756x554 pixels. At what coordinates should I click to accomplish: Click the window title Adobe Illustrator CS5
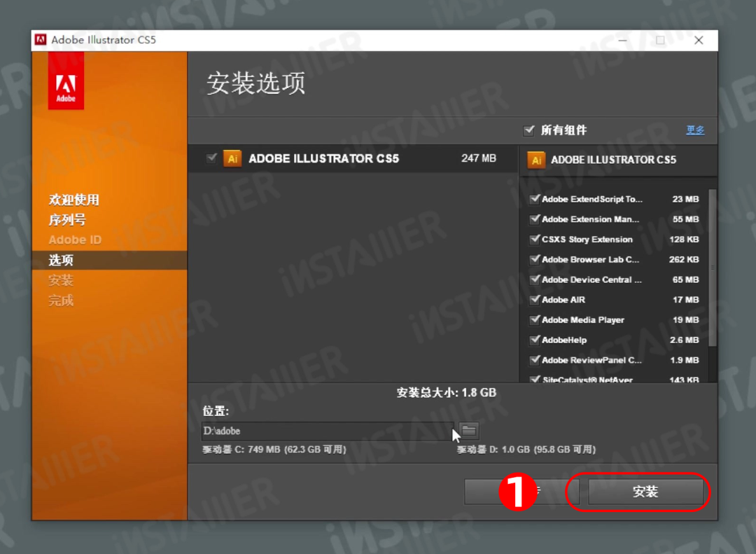click(104, 40)
